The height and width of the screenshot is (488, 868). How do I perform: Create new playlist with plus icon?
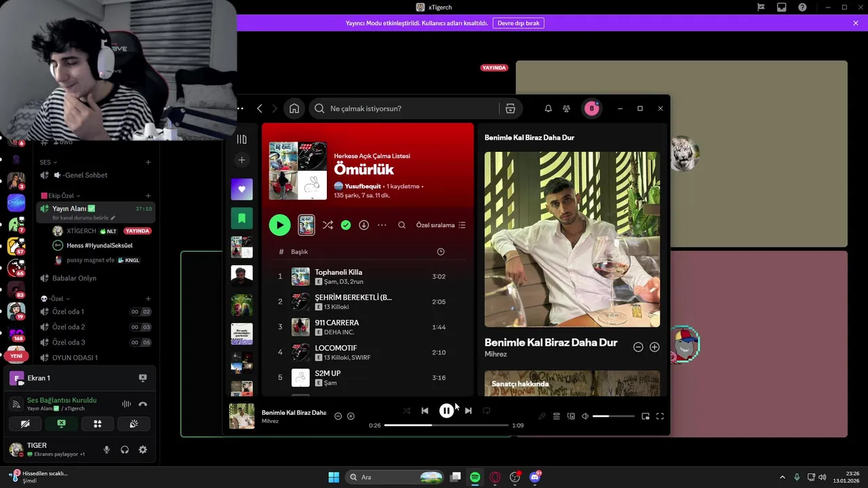pyautogui.click(x=241, y=160)
